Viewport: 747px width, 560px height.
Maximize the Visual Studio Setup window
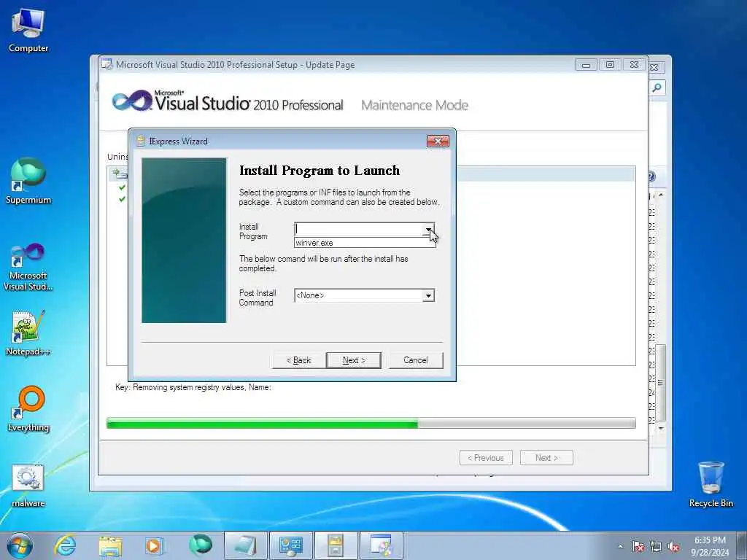pos(610,65)
